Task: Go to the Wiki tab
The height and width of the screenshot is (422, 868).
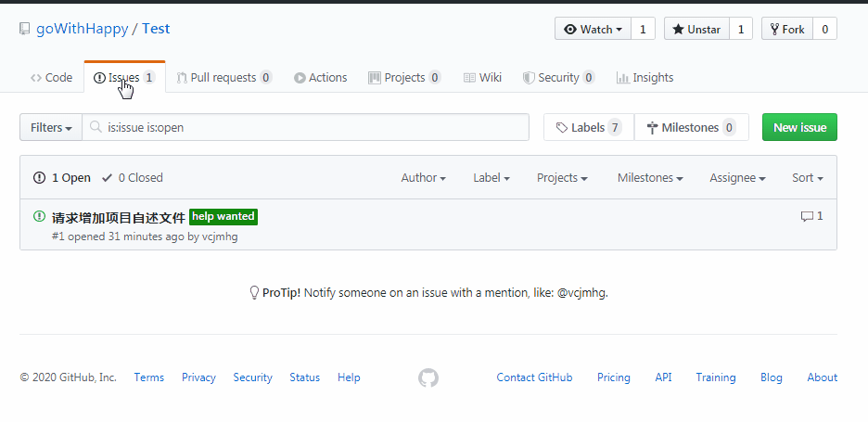Action: click(x=483, y=78)
